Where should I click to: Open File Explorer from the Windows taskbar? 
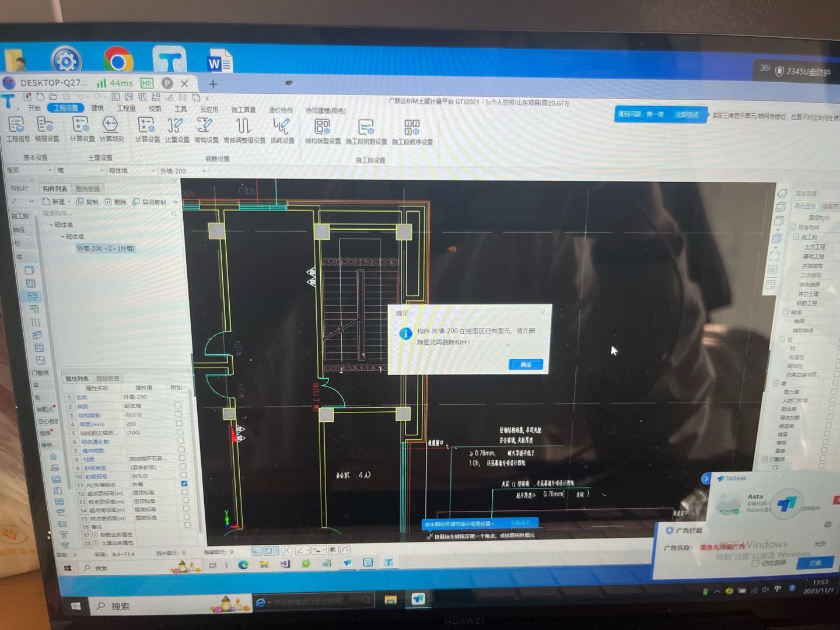click(x=390, y=599)
